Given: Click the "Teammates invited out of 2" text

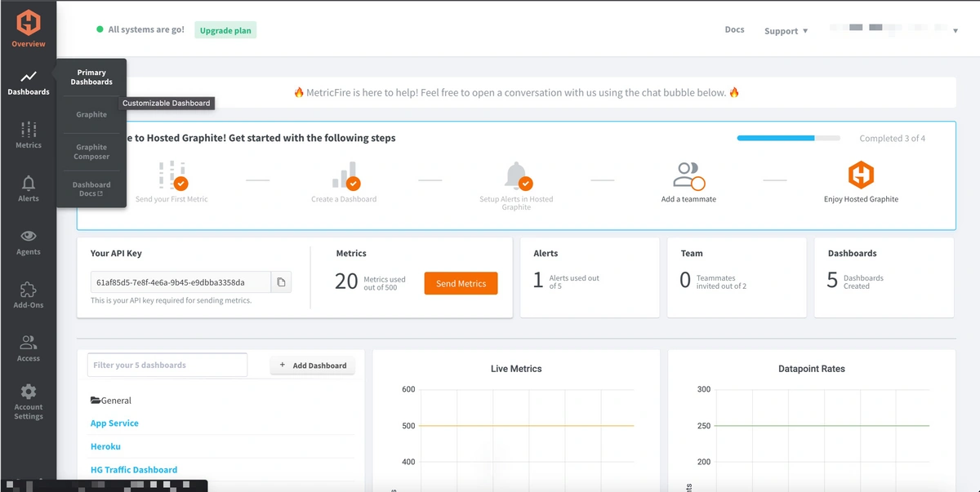Looking at the screenshot, I should (x=721, y=282).
